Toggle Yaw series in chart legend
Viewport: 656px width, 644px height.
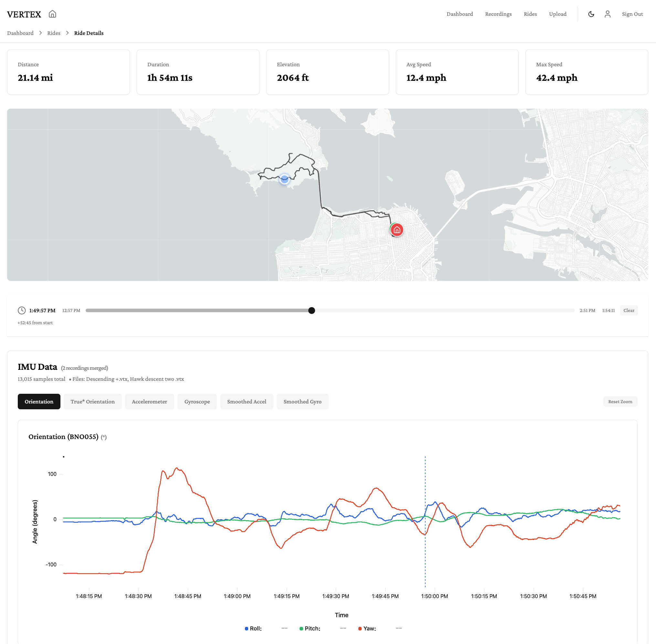pos(367,628)
